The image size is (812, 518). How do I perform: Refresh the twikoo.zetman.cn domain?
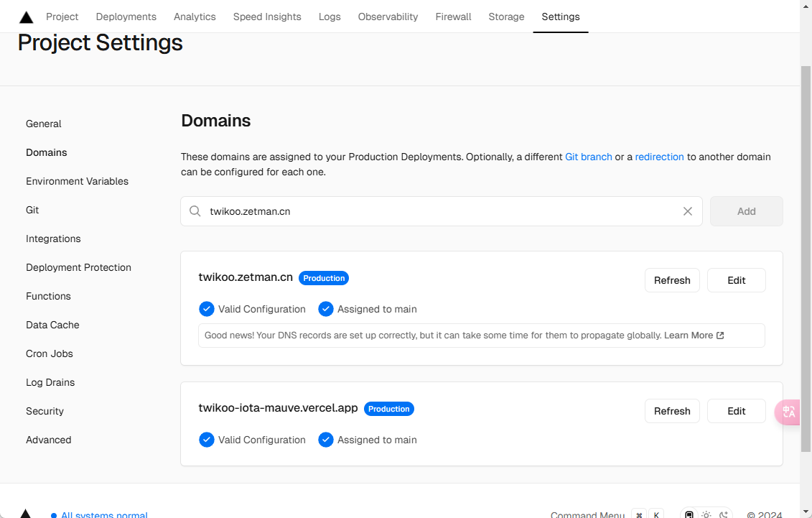pyautogui.click(x=672, y=280)
